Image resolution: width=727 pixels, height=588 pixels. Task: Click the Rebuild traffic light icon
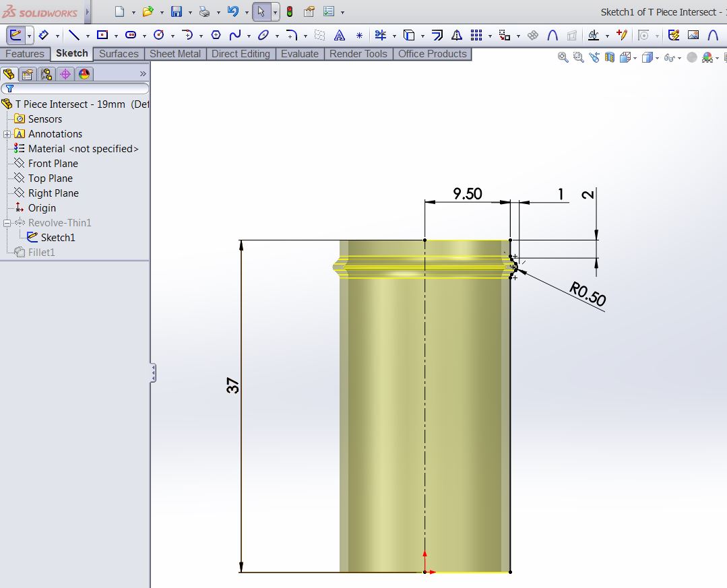pyautogui.click(x=290, y=12)
